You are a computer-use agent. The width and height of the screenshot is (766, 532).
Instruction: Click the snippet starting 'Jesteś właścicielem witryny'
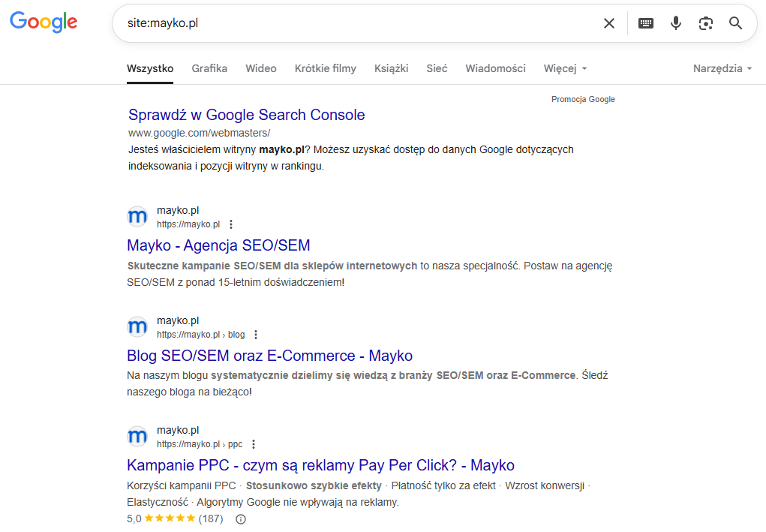351,158
